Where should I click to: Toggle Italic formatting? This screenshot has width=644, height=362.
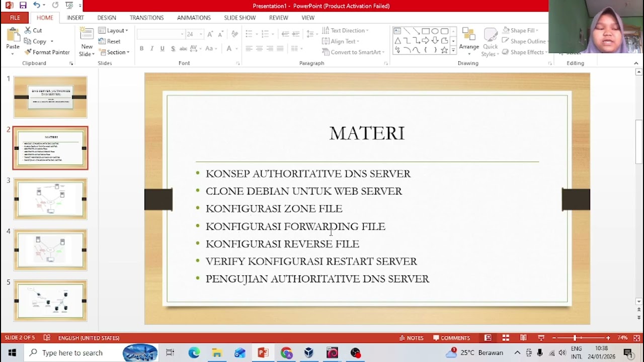click(152, 49)
